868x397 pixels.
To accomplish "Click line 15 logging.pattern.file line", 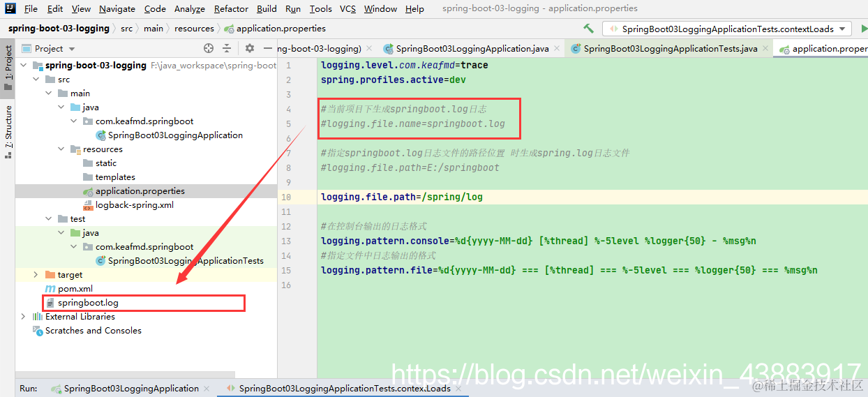I will click(569, 270).
